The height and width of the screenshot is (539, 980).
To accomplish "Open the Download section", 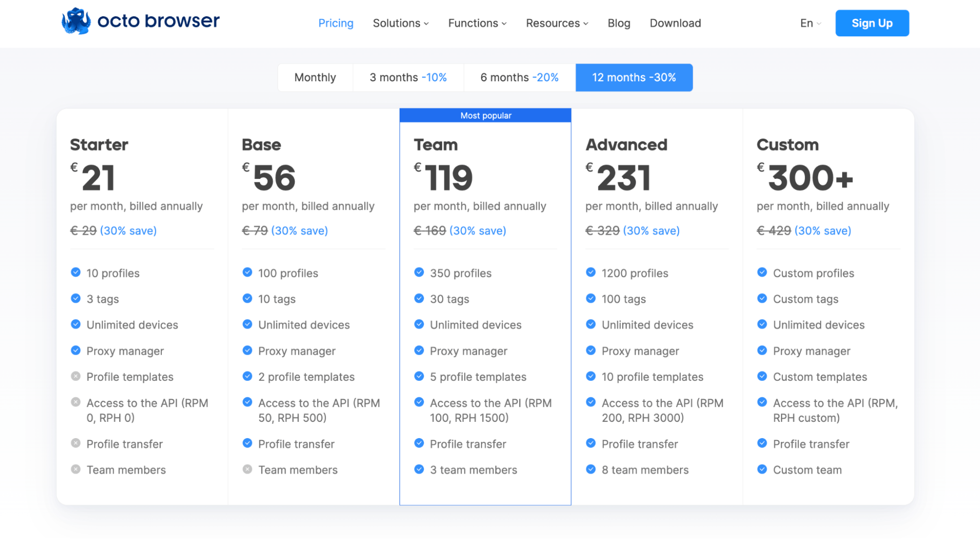I will tap(675, 23).
